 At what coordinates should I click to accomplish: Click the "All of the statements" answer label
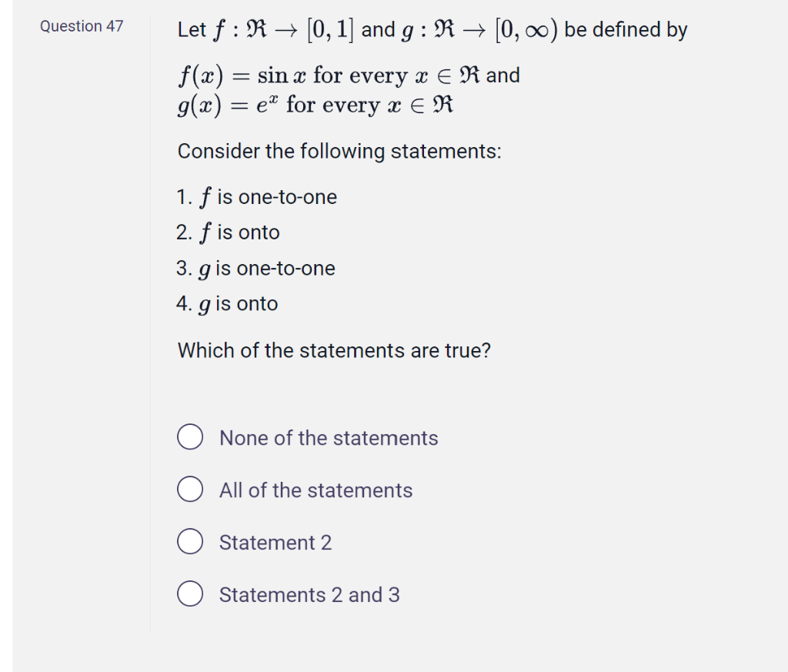click(316, 490)
